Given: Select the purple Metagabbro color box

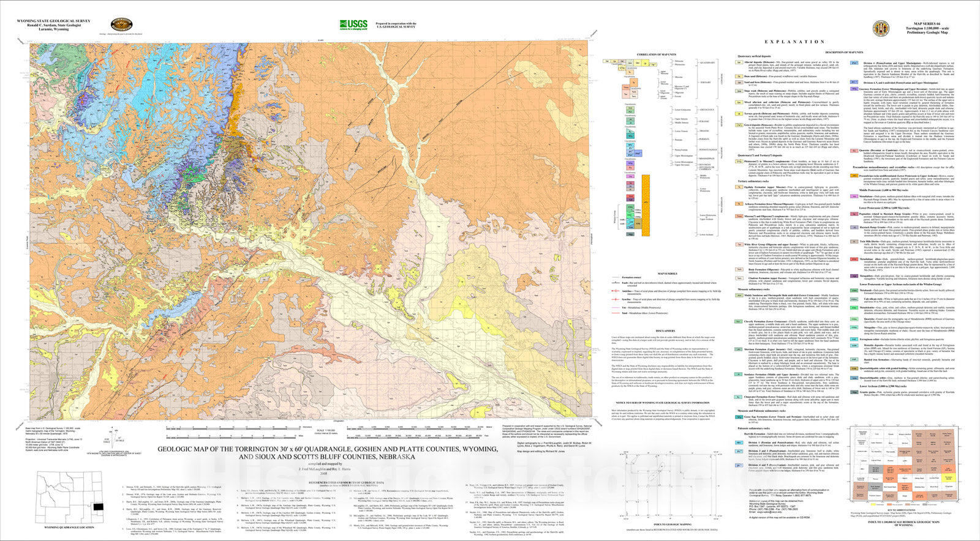Looking at the screenshot, I should pos(853,275).
